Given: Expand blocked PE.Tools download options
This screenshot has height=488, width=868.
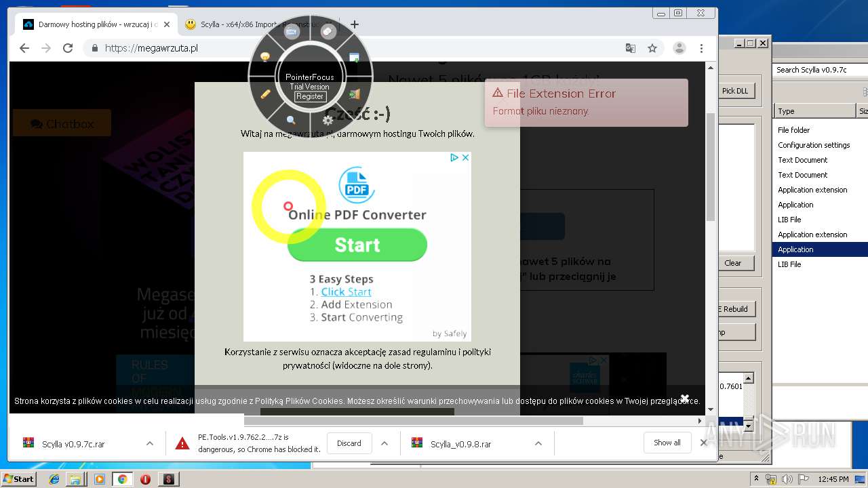Looking at the screenshot, I should click(384, 443).
